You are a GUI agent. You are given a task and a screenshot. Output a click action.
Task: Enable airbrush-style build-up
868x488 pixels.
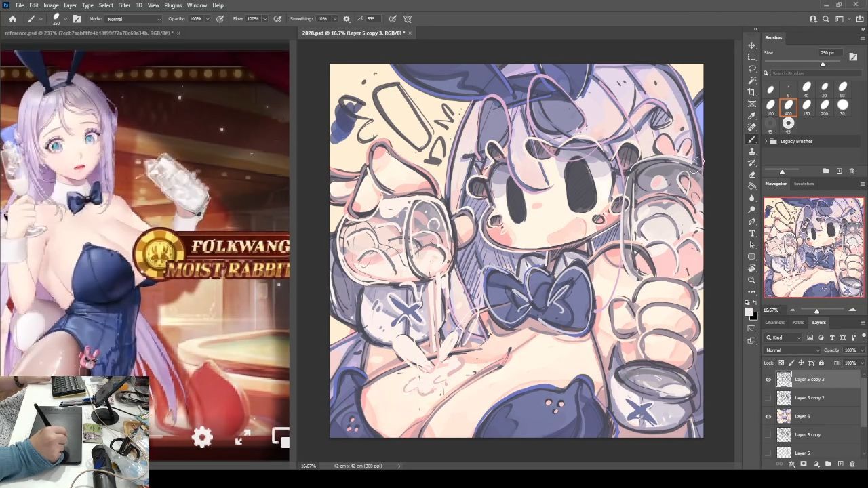(x=277, y=19)
